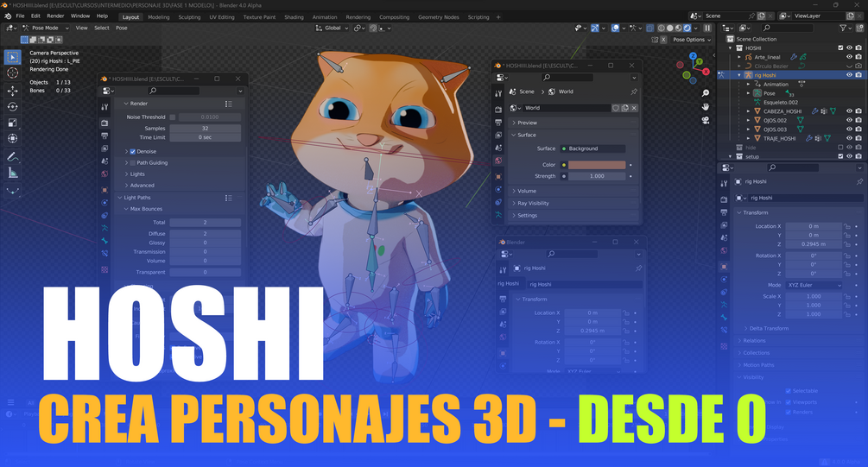Open the outliner filter funnel icon
Image resolution: width=868 pixels, height=467 pixels.
point(843,28)
